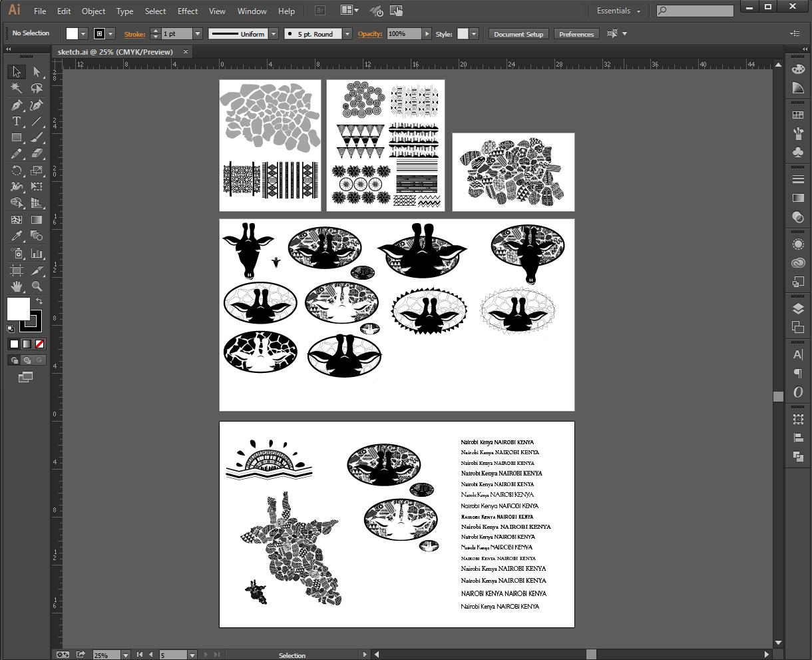This screenshot has width=812, height=660.
Task: Select the Pen tool
Action: tap(17, 105)
